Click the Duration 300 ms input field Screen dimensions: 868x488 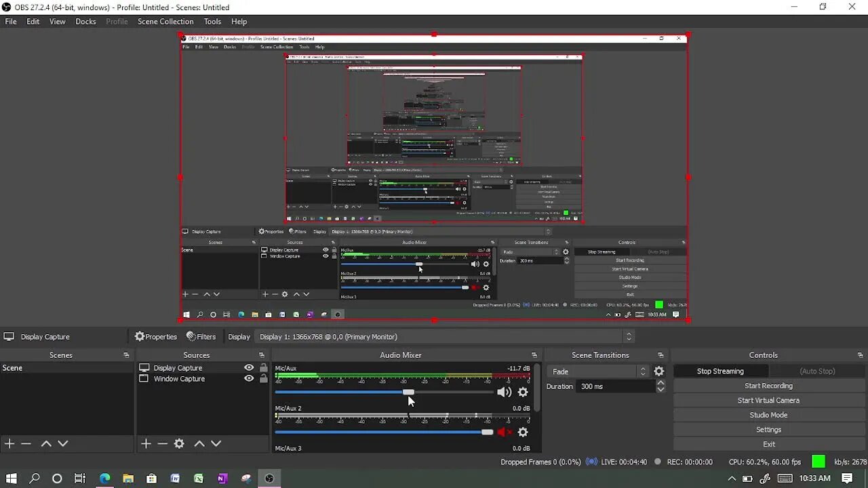(x=616, y=386)
